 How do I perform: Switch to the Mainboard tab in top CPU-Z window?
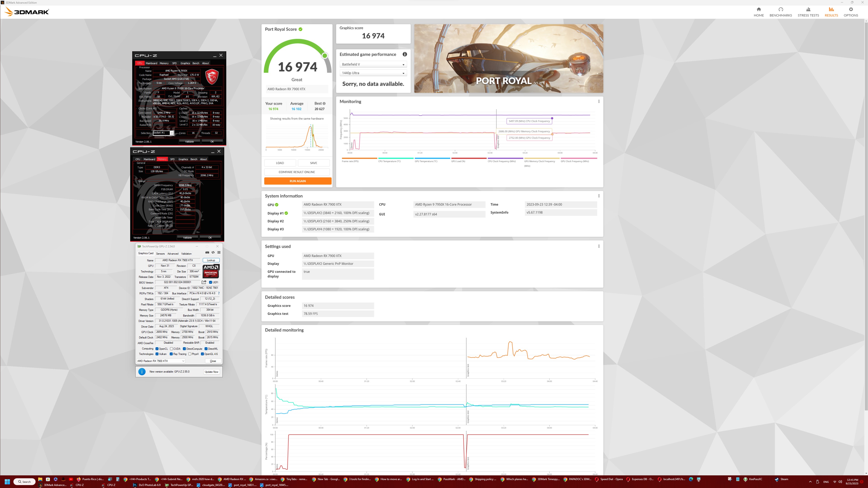coord(151,63)
